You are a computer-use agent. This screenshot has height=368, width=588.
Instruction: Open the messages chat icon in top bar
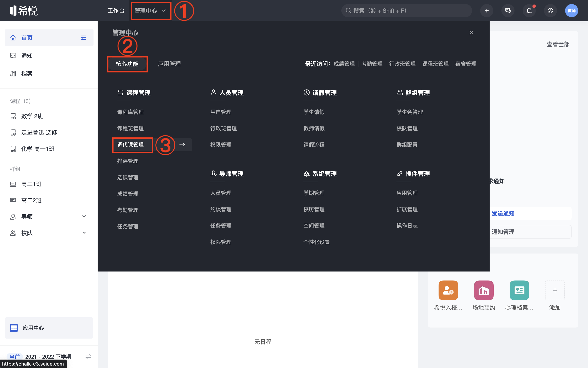(508, 11)
